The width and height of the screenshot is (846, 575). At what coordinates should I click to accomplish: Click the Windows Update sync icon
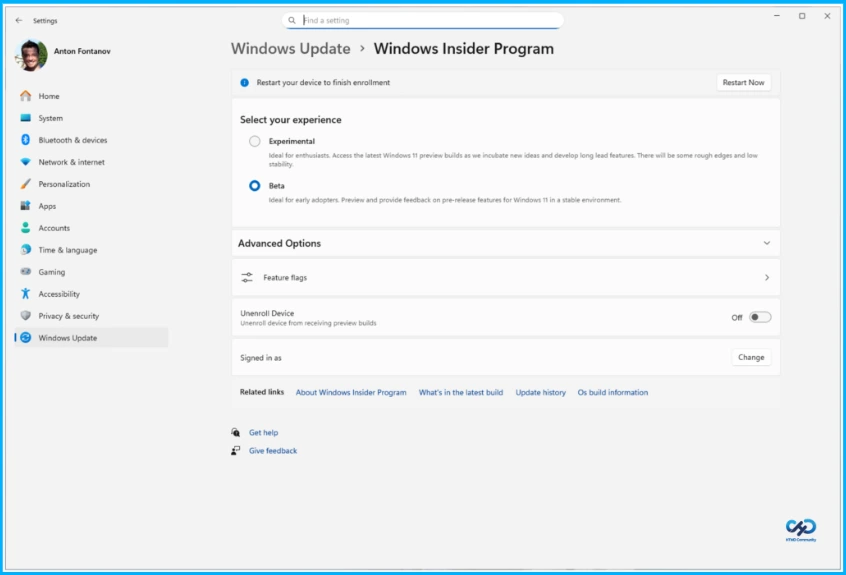coord(25,338)
